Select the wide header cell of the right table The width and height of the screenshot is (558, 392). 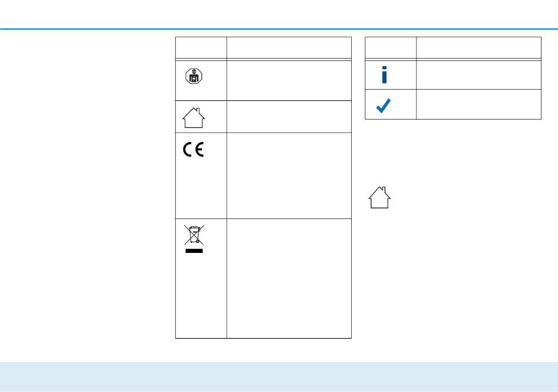pyautogui.click(x=479, y=48)
